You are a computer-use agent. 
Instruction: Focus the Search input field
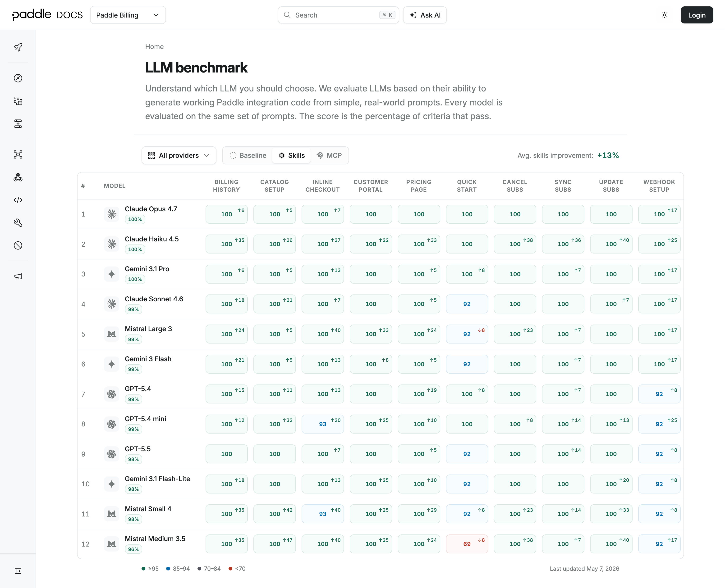[338, 15]
